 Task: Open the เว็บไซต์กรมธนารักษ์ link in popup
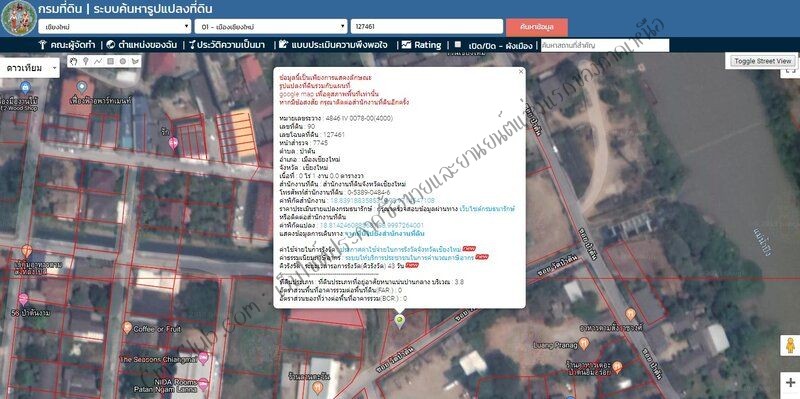[487, 209]
